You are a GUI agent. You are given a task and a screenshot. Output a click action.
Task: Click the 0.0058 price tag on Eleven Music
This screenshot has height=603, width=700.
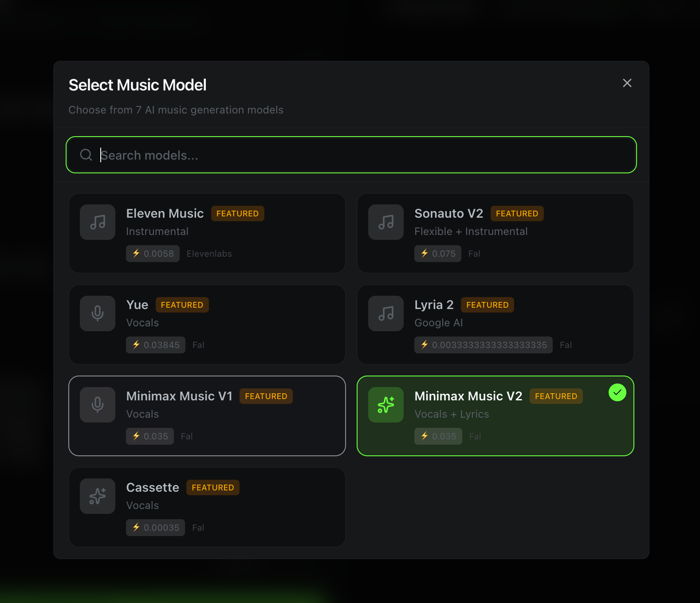coord(153,254)
